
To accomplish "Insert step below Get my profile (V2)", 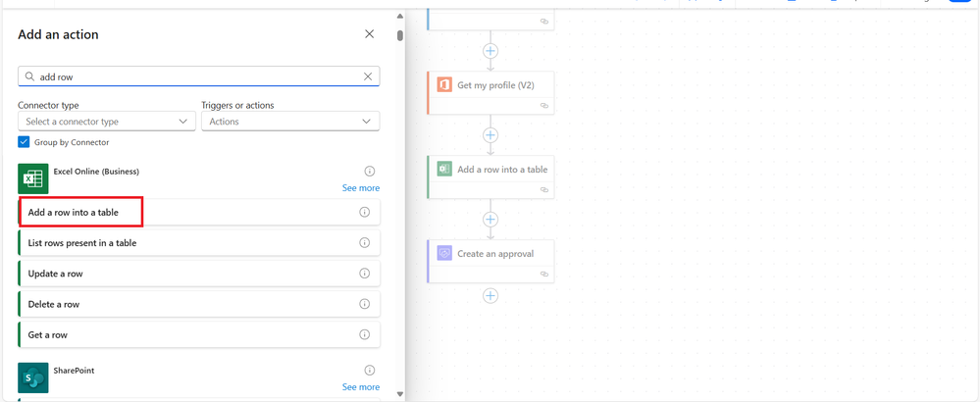I will 490,135.
